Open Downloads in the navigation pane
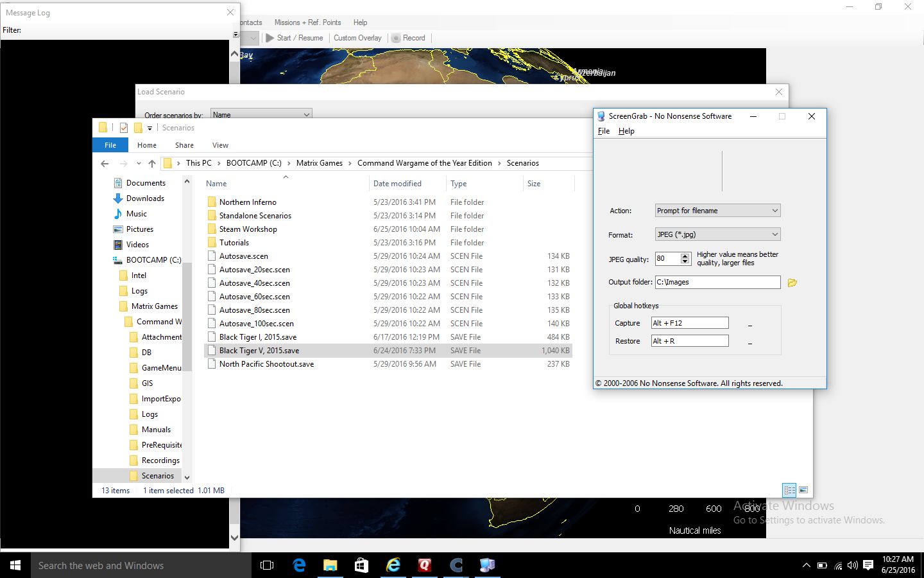Screen dimensions: 924x578 click(x=145, y=198)
